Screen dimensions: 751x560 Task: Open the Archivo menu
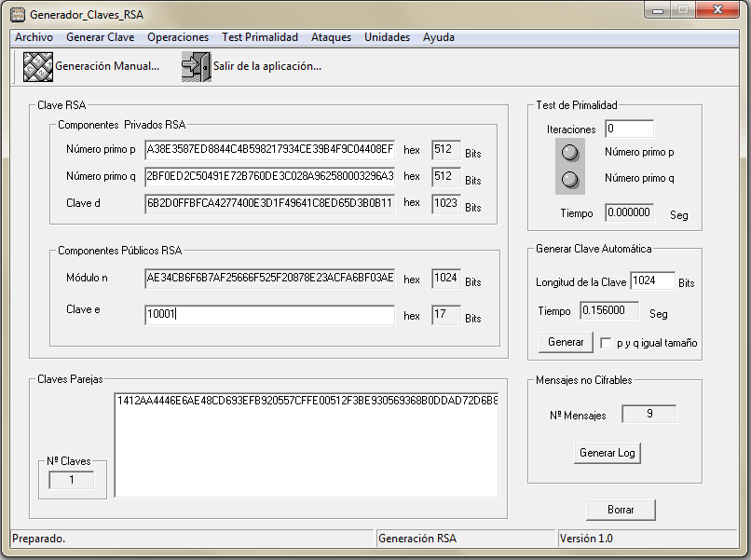click(x=34, y=37)
